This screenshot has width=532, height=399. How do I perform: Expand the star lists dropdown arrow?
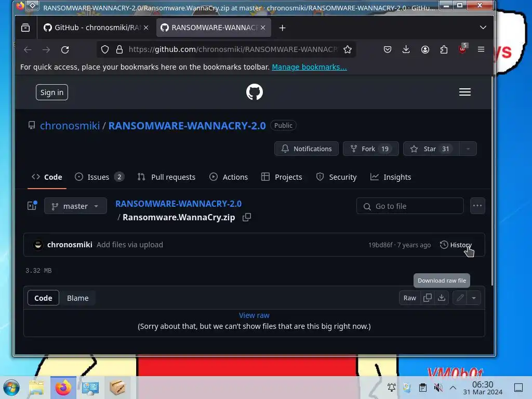coord(468,149)
